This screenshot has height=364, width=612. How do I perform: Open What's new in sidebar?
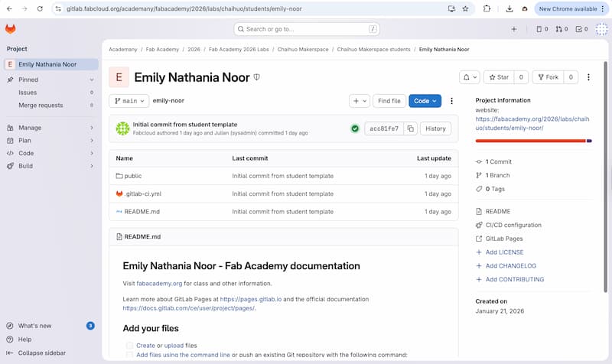pyautogui.click(x=50, y=326)
